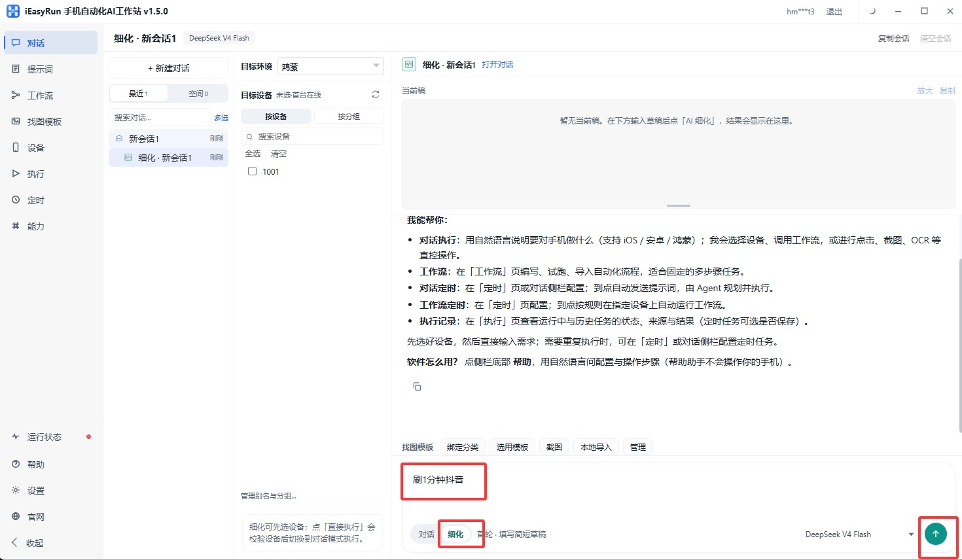Open the 对话 sidebar section
Image resolution: width=962 pixels, height=560 pixels.
(50, 43)
